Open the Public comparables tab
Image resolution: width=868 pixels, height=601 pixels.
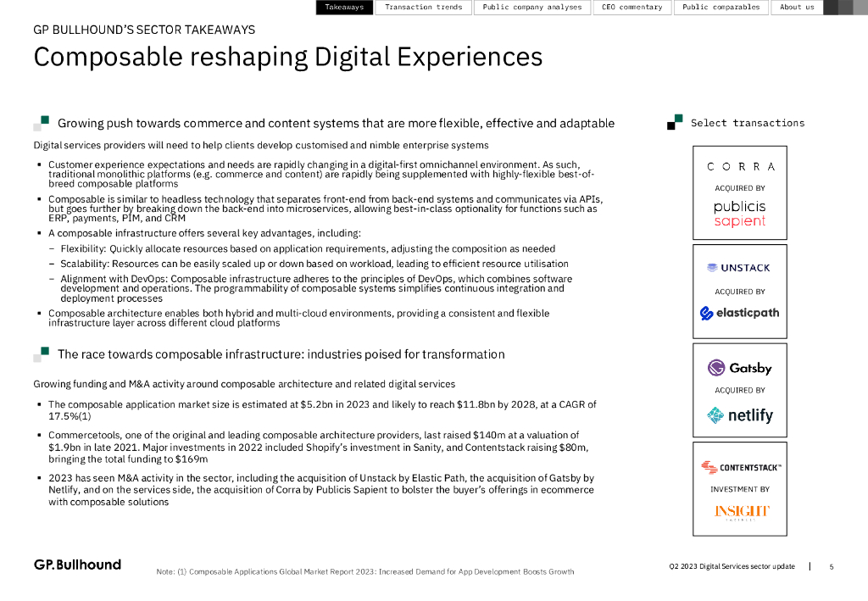[721, 8]
